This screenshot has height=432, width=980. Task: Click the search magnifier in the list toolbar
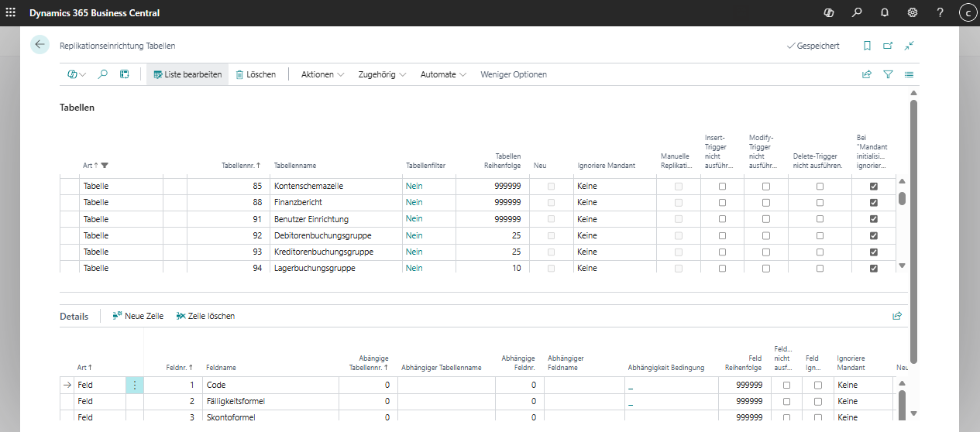click(102, 74)
